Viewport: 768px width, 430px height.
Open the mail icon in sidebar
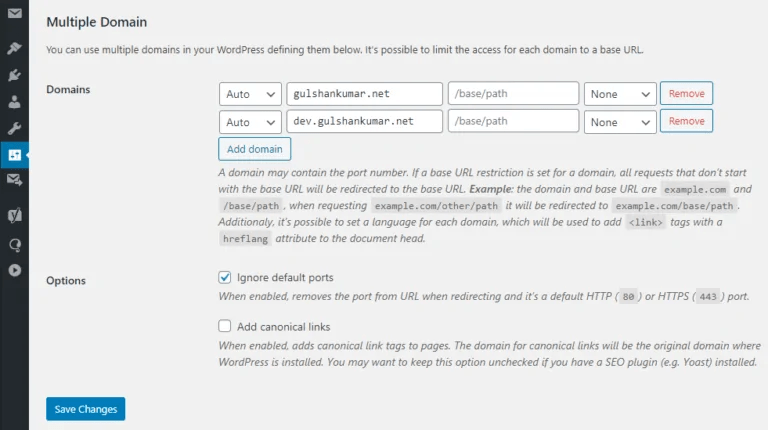coord(14,14)
